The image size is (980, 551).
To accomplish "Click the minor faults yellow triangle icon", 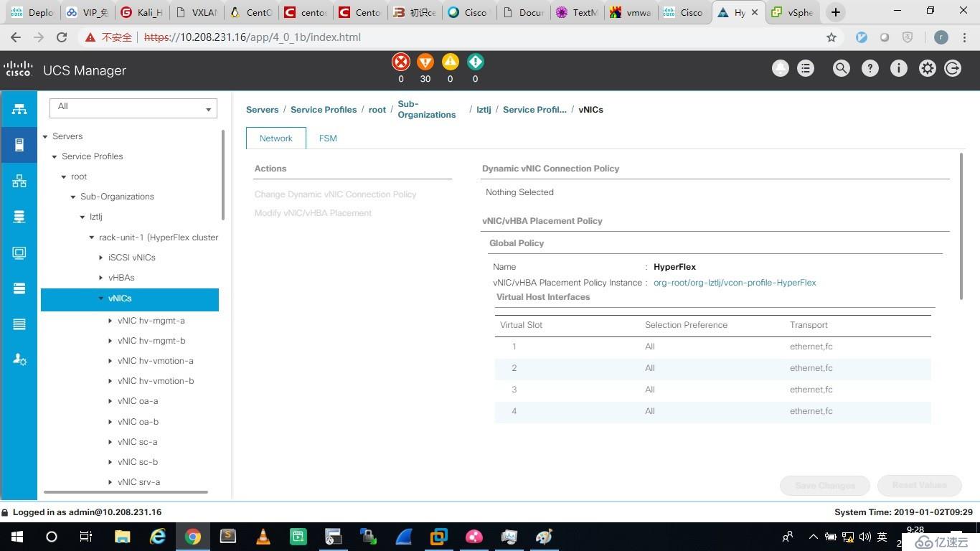I will tap(451, 62).
